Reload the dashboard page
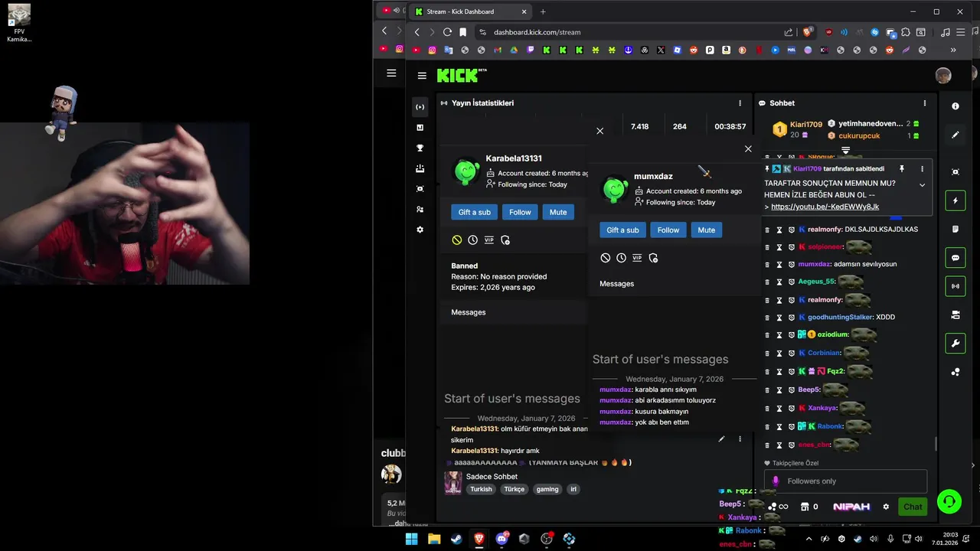980x551 pixels. (448, 32)
